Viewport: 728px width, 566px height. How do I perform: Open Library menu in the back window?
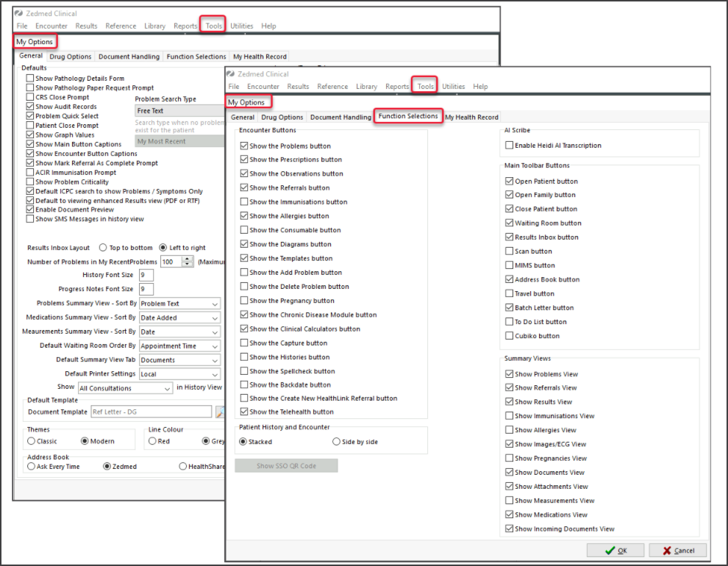point(154,26)
